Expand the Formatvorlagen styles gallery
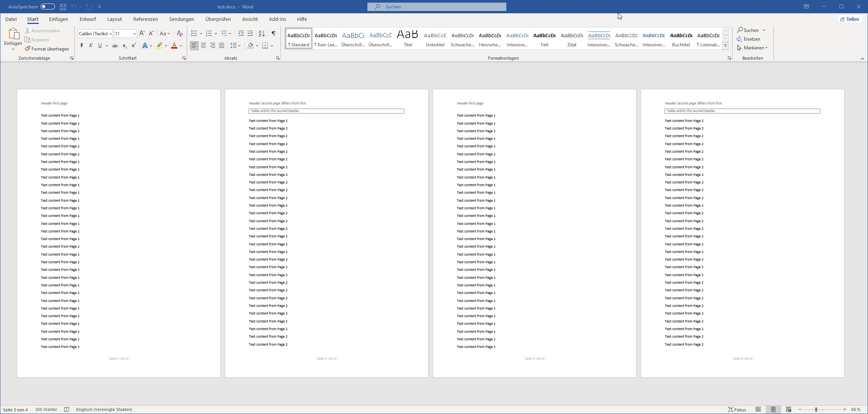 [725, 46]
